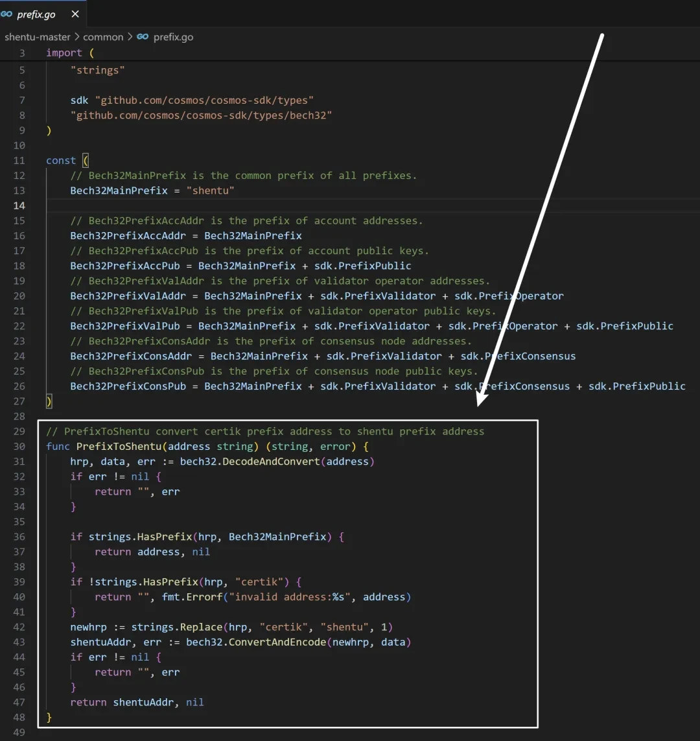Image resolution: width=700 pixels, height=741 pixels.
Task: Open the common breadcrumb folder
Action: click(x=102, y=37)
